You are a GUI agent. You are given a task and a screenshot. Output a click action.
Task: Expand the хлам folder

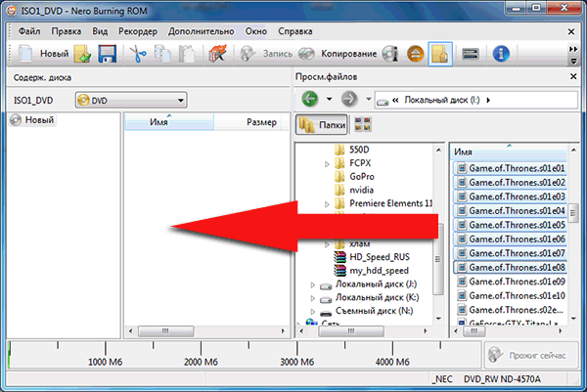[327, 244]
